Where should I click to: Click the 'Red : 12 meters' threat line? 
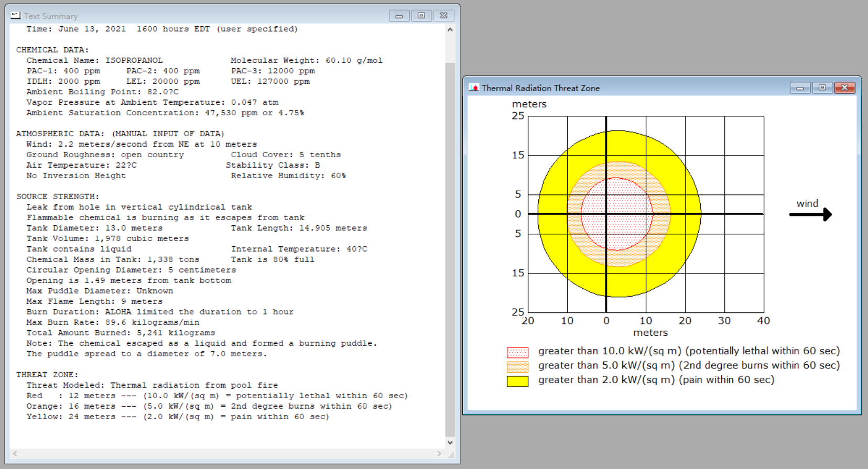click(217, 396)
